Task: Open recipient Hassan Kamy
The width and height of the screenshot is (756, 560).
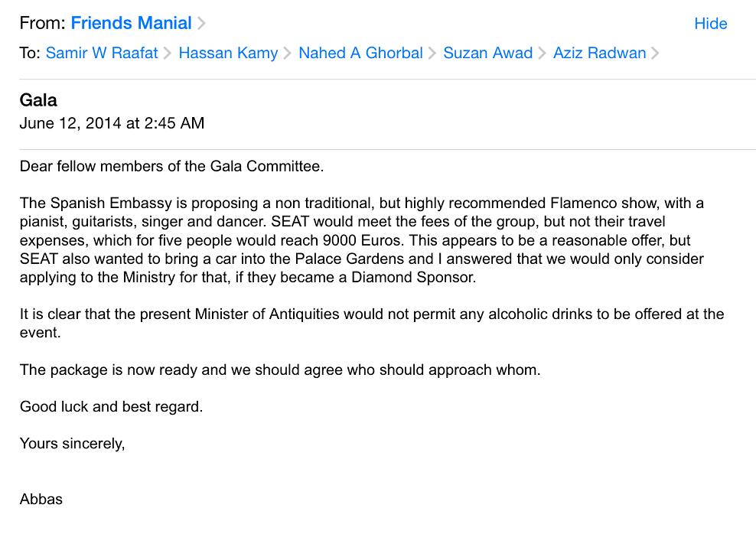Action: pyautogui.click(x=228, y=53)
